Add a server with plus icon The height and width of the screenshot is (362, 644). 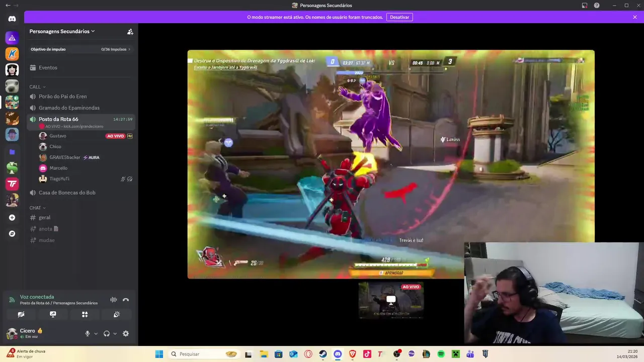click(x=12, y=218)
